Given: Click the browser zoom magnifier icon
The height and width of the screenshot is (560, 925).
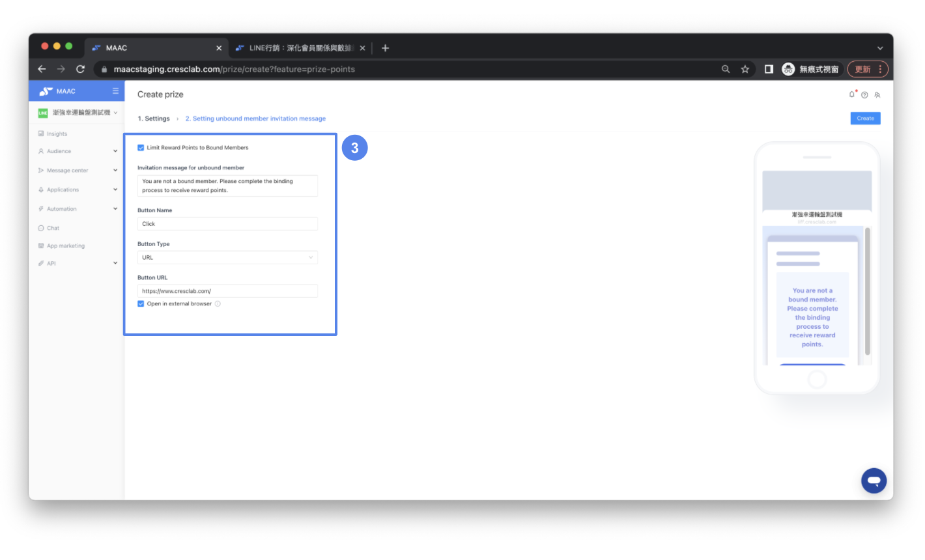Looking at the screenshot, I should [x=726, y=69].
